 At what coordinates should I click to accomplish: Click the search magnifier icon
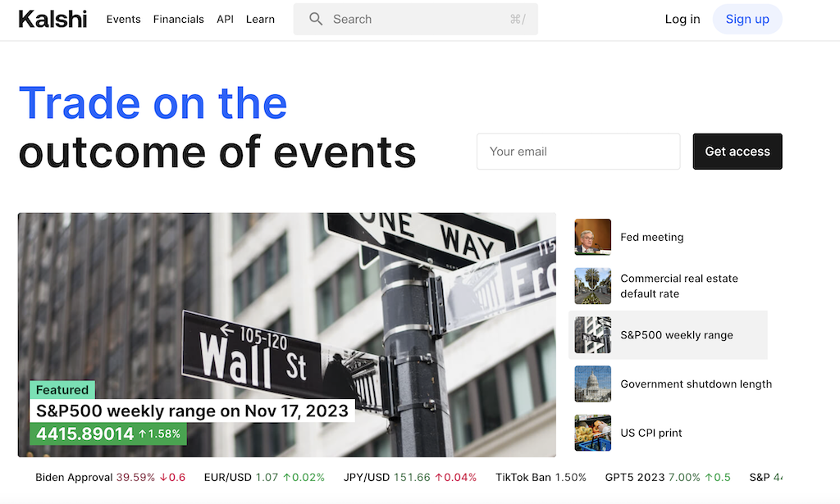(x=316, y=20)
